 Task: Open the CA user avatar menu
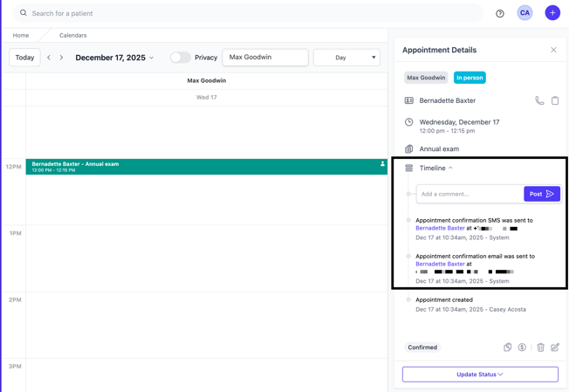(x=524, y=13)
